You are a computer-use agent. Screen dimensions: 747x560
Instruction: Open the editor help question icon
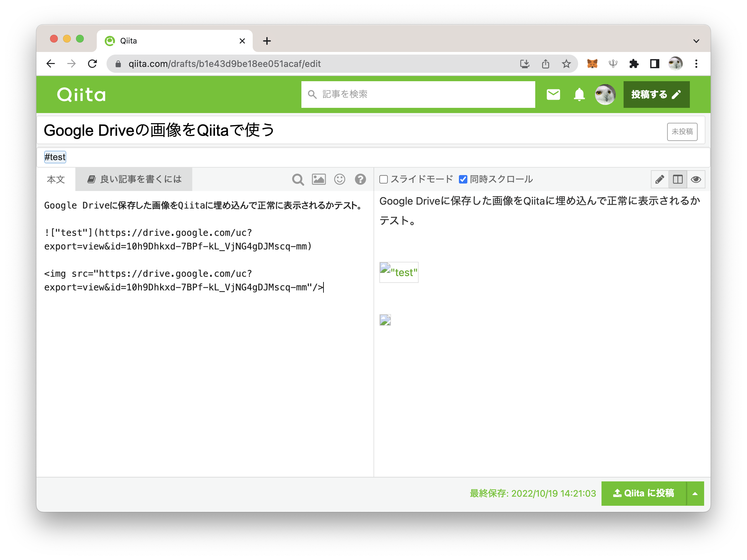click(360, 179)
